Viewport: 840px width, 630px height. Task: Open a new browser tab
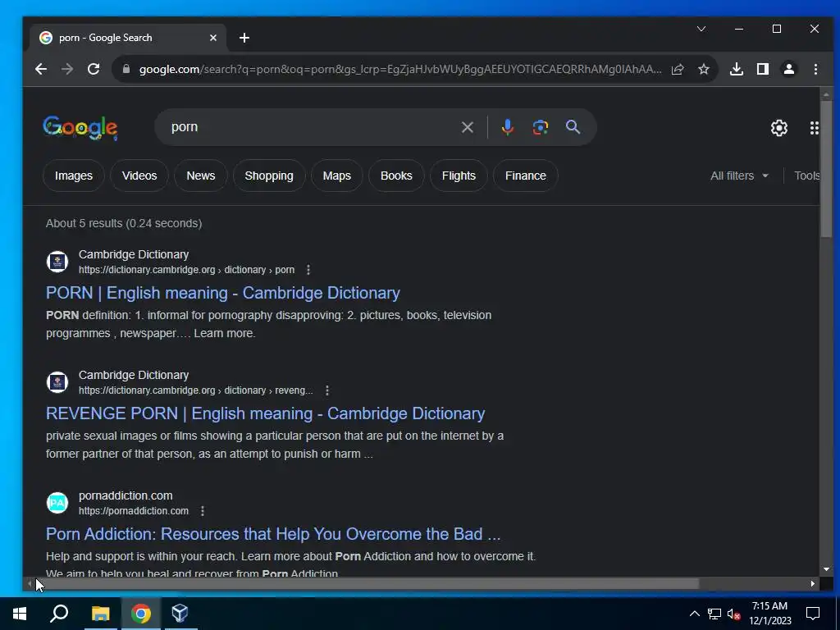tap(244, 38)
